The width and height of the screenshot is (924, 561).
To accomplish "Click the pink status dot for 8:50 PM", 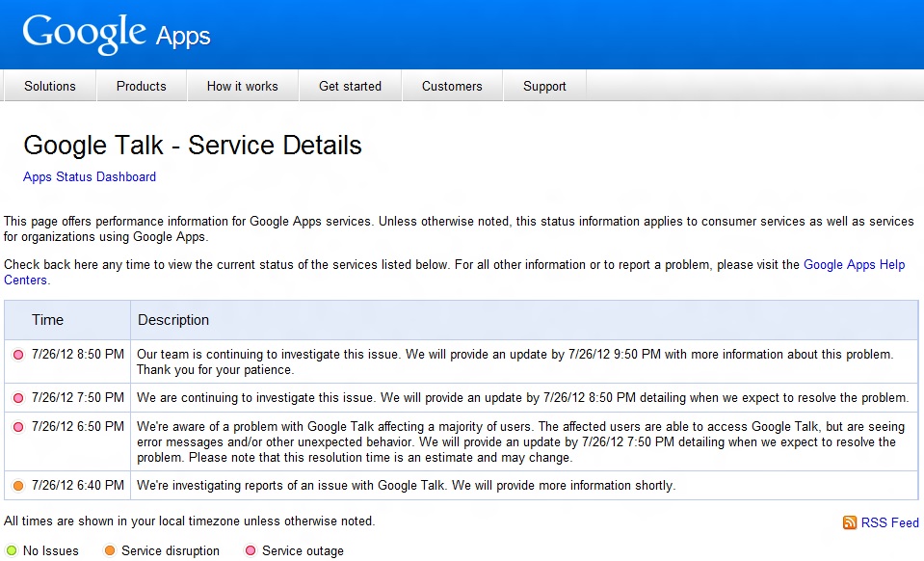I will 18,355.
